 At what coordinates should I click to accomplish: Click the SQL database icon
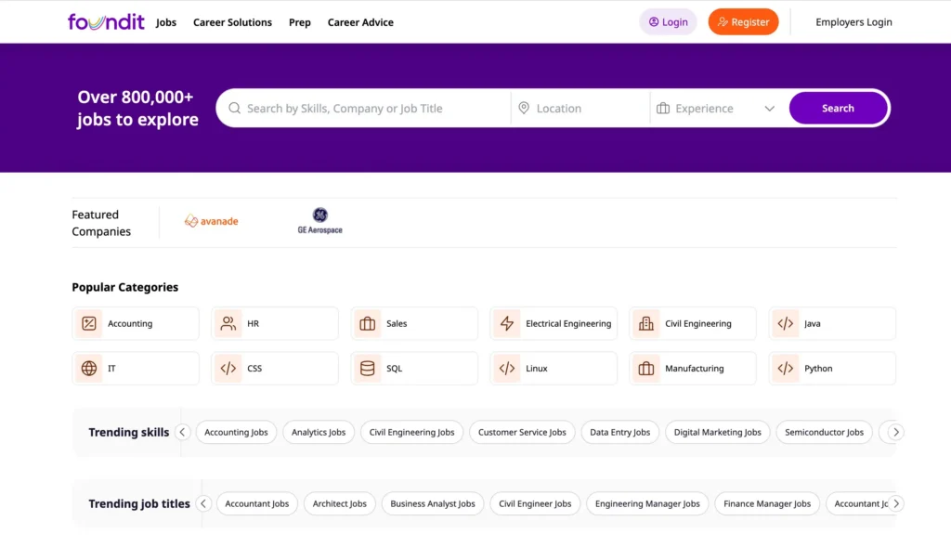point(368,369)
